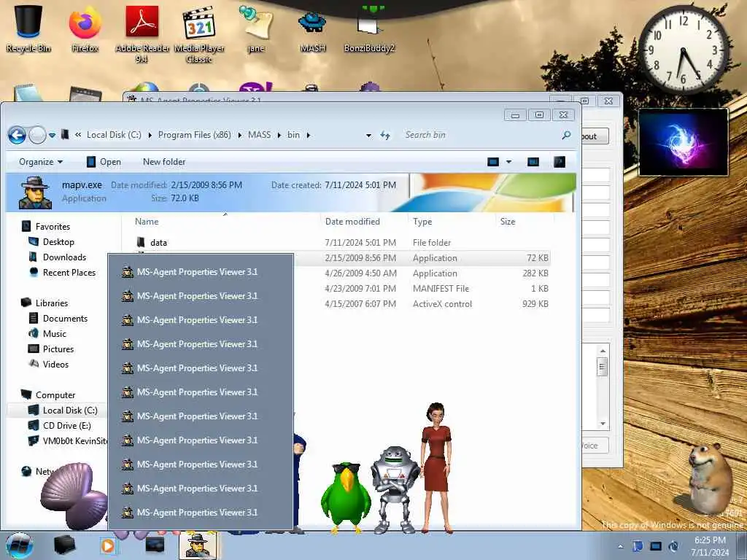This screenshot has width=747, height=560.
Task: Select the jane desktop shortcut
Action: (256, 28)
